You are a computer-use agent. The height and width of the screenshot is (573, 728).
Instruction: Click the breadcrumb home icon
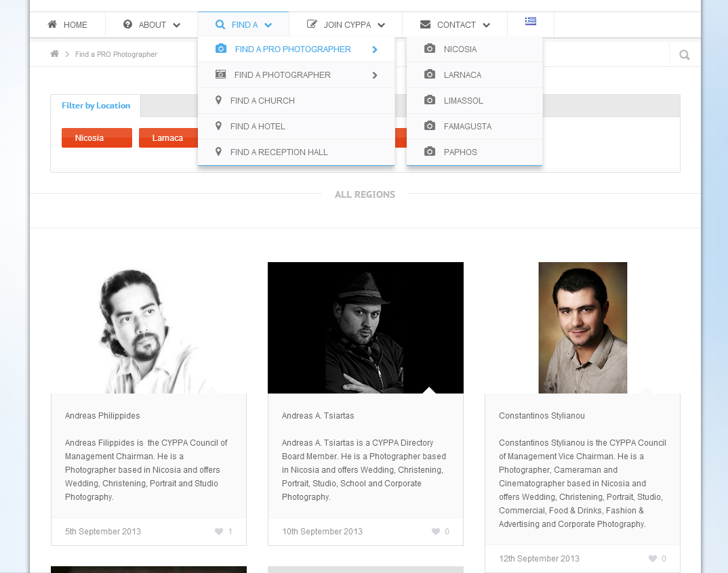tap(54, 54)
